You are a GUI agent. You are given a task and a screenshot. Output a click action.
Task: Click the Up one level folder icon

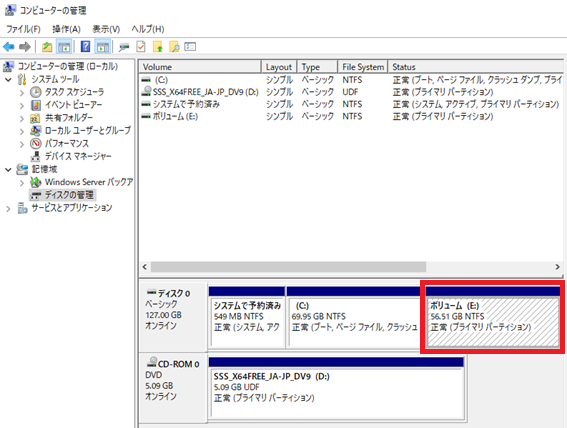click(x=47, y=47)
